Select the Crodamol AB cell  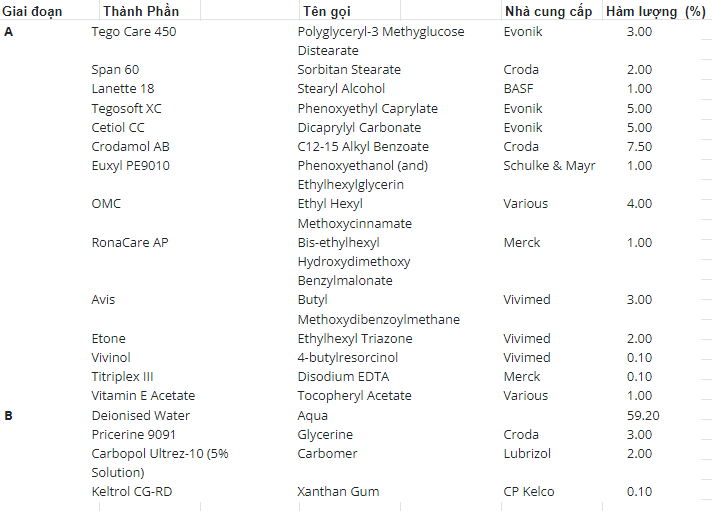(x=131, y=147)
